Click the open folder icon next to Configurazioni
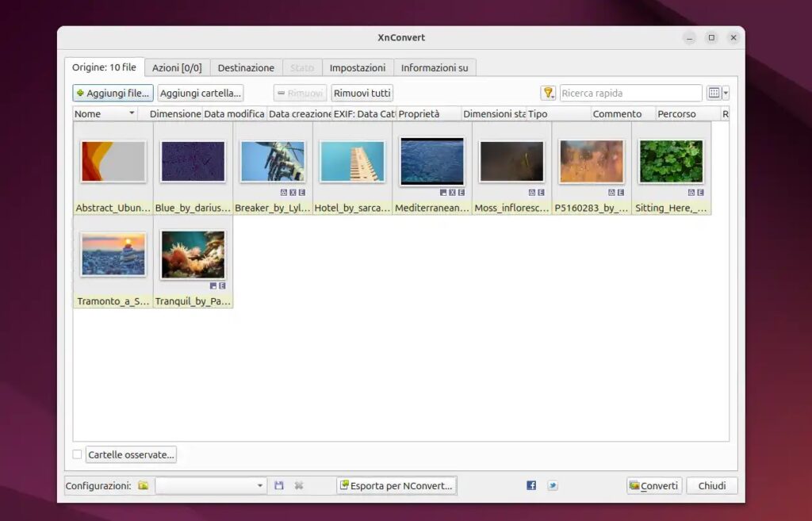 point(143,485)
